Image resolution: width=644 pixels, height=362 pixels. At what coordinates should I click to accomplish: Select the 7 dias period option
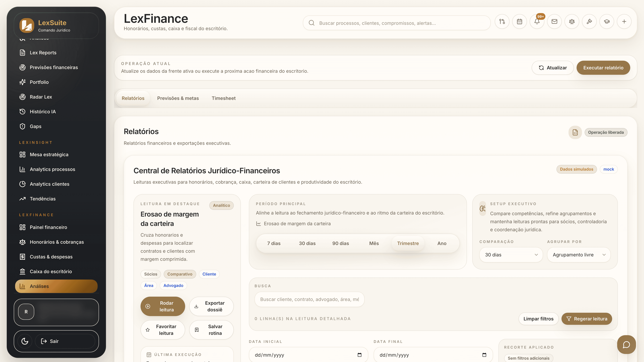pyautogui.click(x=274, y=243)
